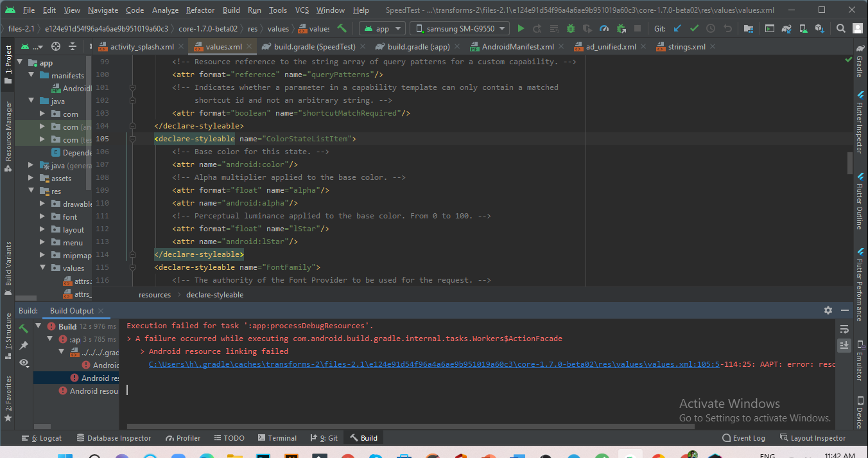Open the Refactor menu

(x=200, y=10)
